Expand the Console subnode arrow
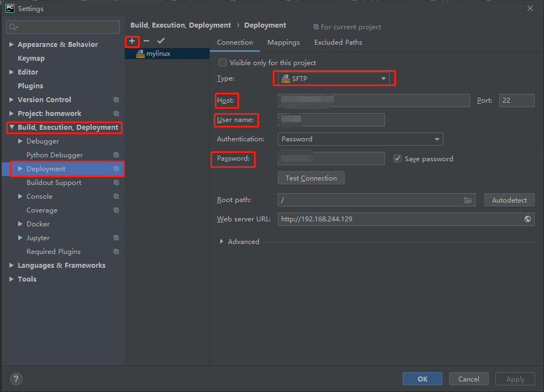 click(20, 197)
